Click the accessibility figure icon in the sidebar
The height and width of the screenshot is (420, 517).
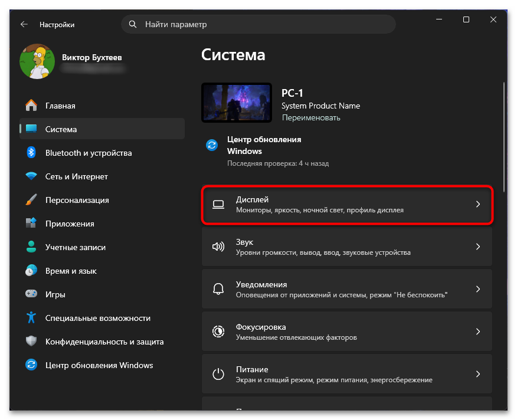[x=31, y=317]
